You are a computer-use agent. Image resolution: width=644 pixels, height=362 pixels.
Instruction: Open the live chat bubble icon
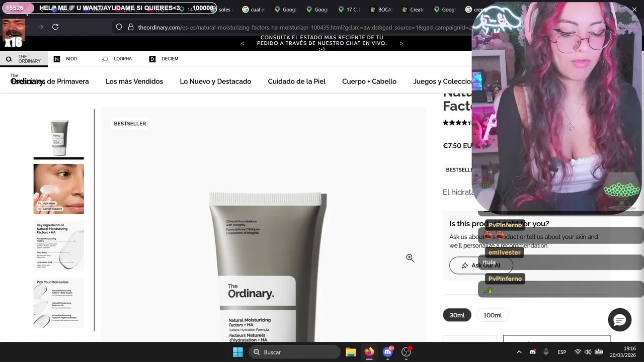(x=619, y=320)
